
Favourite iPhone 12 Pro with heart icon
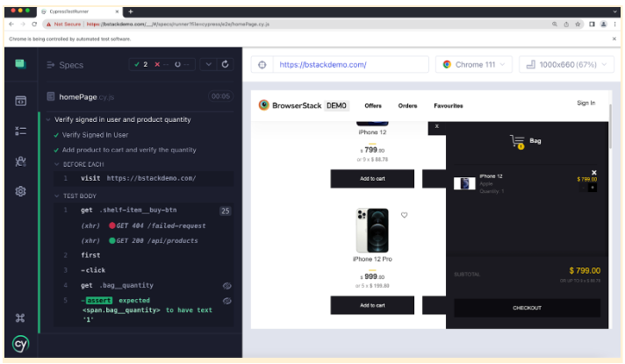pos(404,215)
